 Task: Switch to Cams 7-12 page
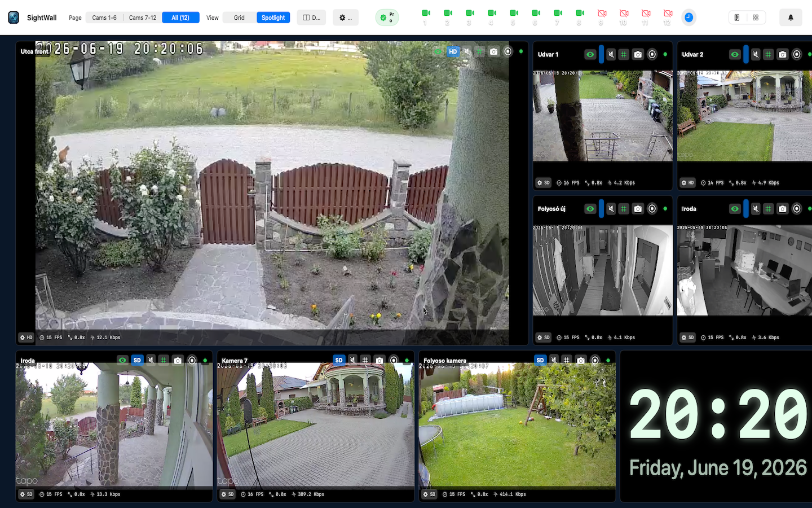click(142, 17)
